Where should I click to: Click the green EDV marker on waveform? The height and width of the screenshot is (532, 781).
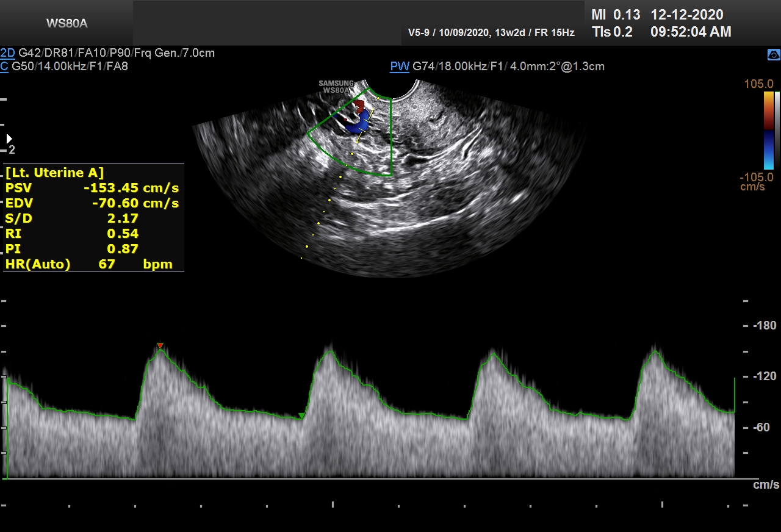(x=301, y=416)
